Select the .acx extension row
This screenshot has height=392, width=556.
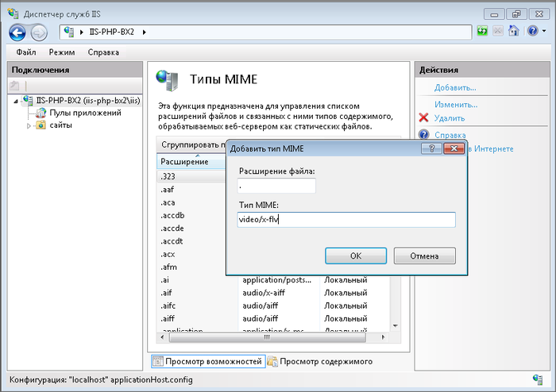click(x=191, y=254)
